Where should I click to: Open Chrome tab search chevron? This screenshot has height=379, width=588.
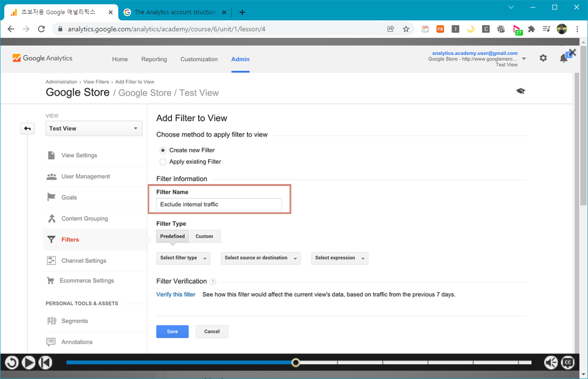tap(511, 7)
